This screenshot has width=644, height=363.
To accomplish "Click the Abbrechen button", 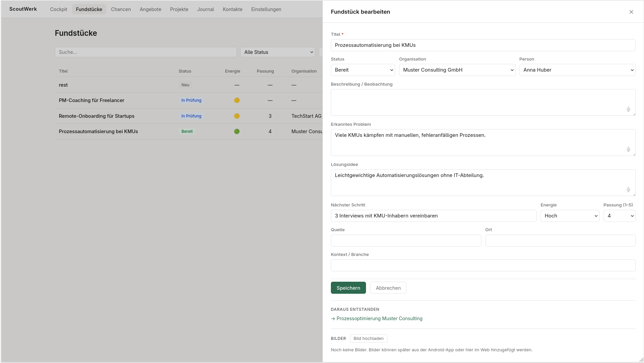I will pyautogui.click(x=388, y=288).
